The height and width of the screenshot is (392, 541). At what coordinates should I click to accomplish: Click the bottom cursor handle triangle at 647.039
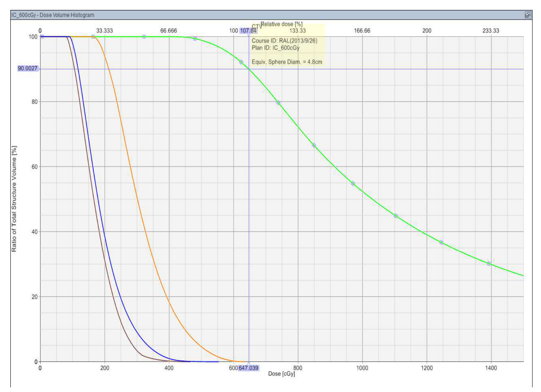point(248,363)
